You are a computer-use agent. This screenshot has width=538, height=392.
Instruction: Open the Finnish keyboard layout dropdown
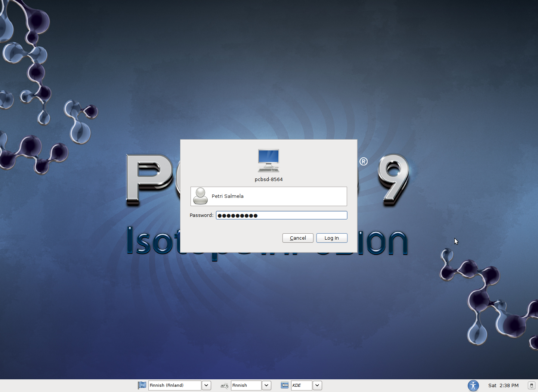(x=246, y=385)
